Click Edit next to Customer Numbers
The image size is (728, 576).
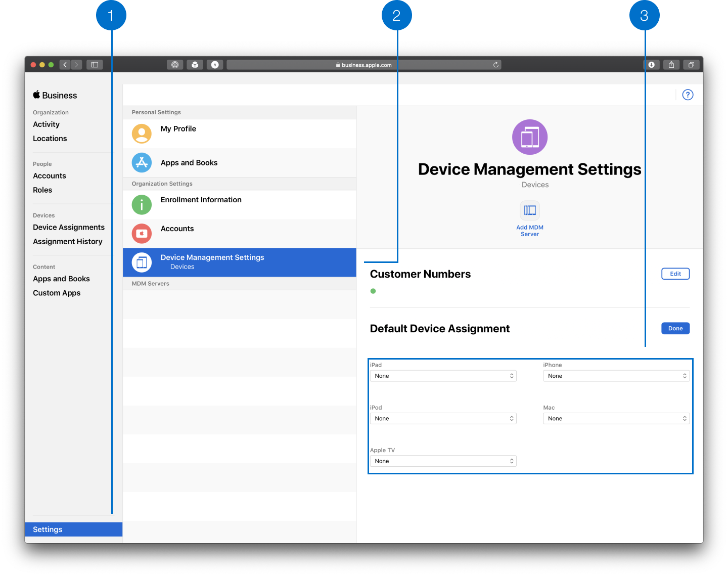click(675, 274)
